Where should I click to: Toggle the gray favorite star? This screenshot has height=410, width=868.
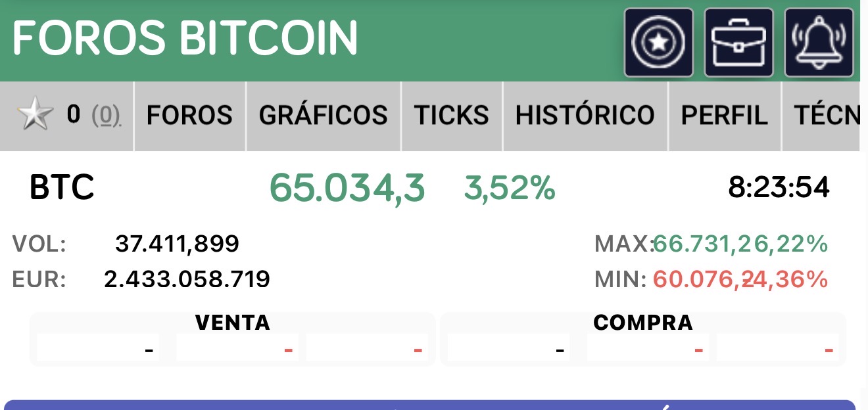coord(34,116)
